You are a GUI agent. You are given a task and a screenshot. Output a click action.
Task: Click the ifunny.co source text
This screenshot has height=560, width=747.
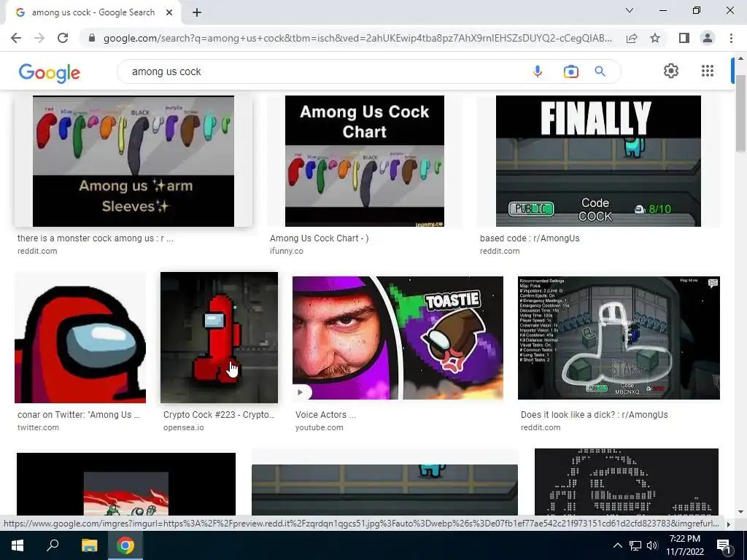pos(286,251)
